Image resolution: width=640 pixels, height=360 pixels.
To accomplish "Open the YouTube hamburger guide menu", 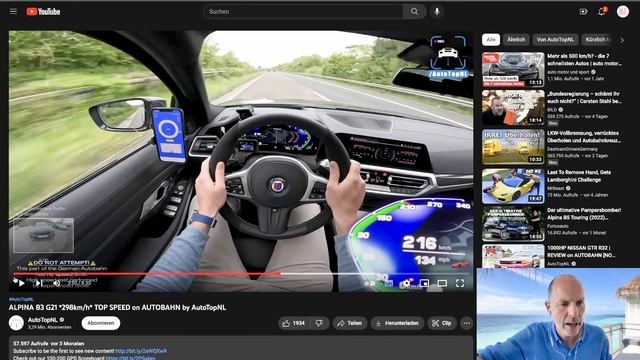I will point(13,11).
